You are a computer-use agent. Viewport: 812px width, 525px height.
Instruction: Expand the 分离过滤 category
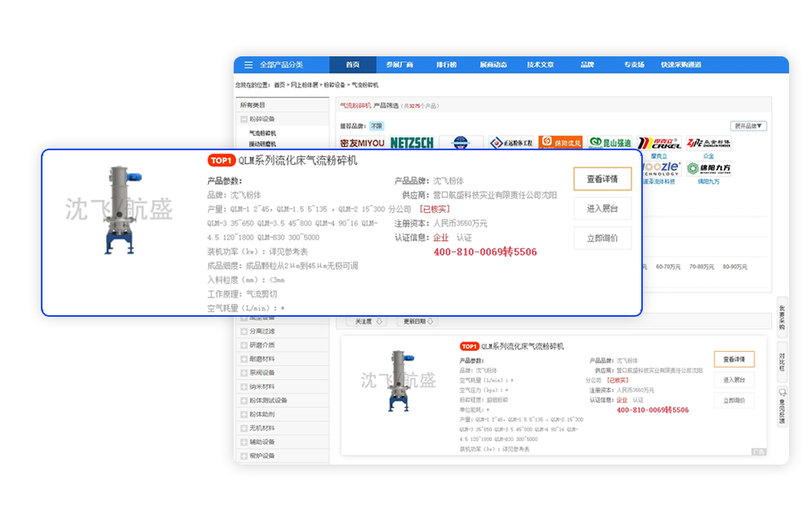click(x=244, y=331)
